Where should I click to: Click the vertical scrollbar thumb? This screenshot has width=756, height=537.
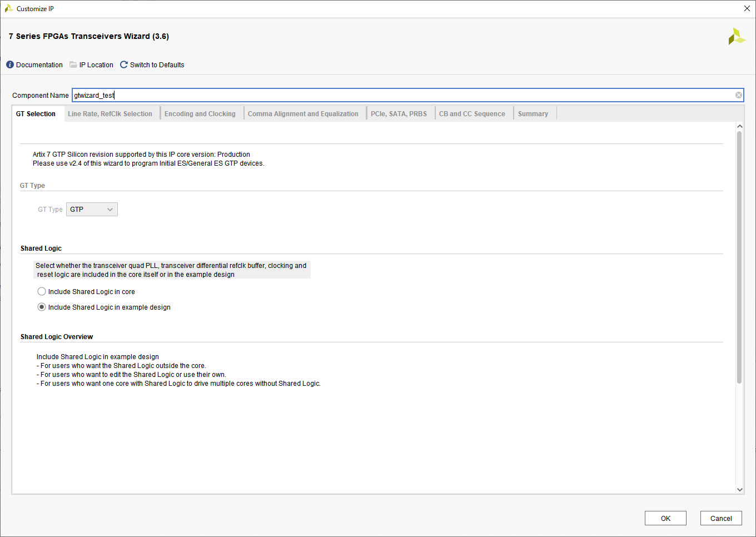click(739, 257)
